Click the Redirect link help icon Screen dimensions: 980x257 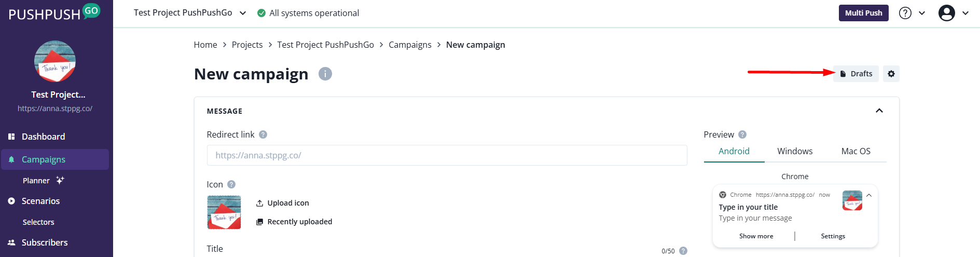pos(263,134)
